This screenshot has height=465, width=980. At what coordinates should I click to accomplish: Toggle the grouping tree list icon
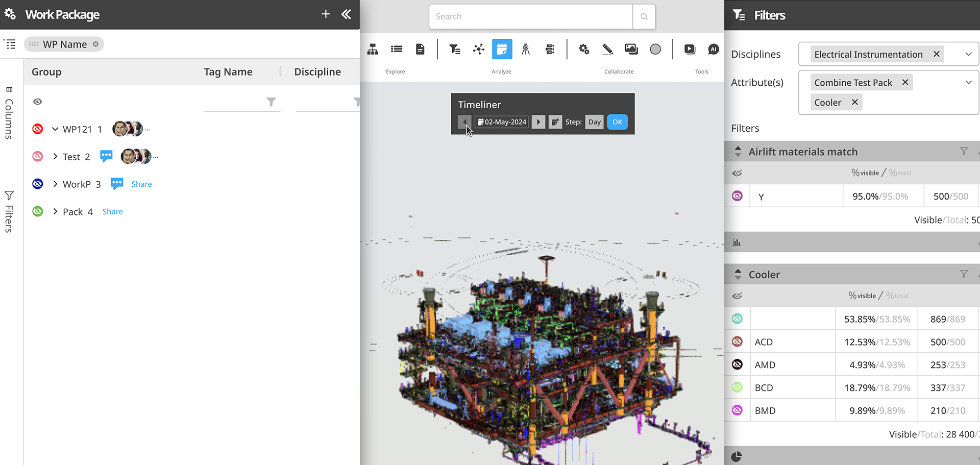tap(10, 44)
